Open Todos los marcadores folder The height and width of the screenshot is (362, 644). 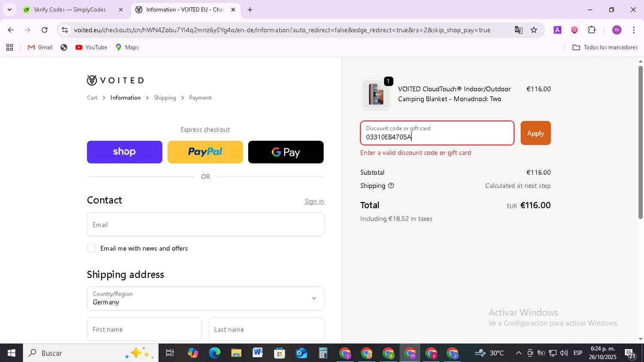tap(605, 47)
